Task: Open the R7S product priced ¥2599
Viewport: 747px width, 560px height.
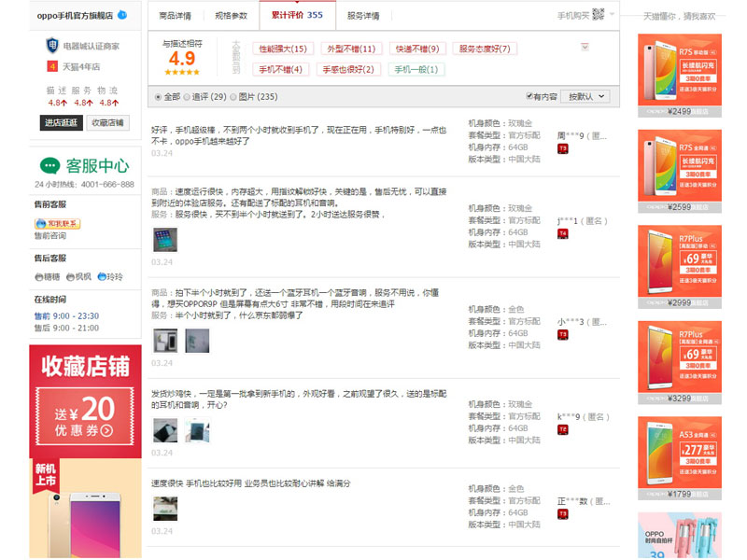Action: coord(680,171)
